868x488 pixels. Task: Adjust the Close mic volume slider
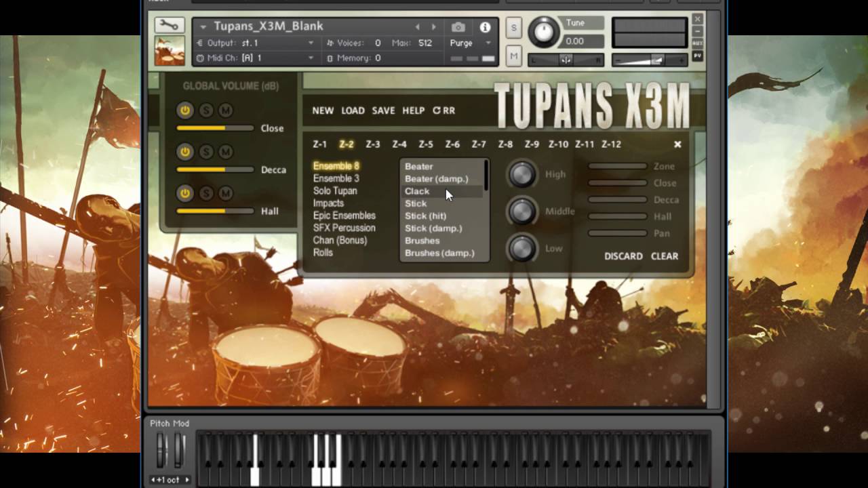tap(214, 128)
